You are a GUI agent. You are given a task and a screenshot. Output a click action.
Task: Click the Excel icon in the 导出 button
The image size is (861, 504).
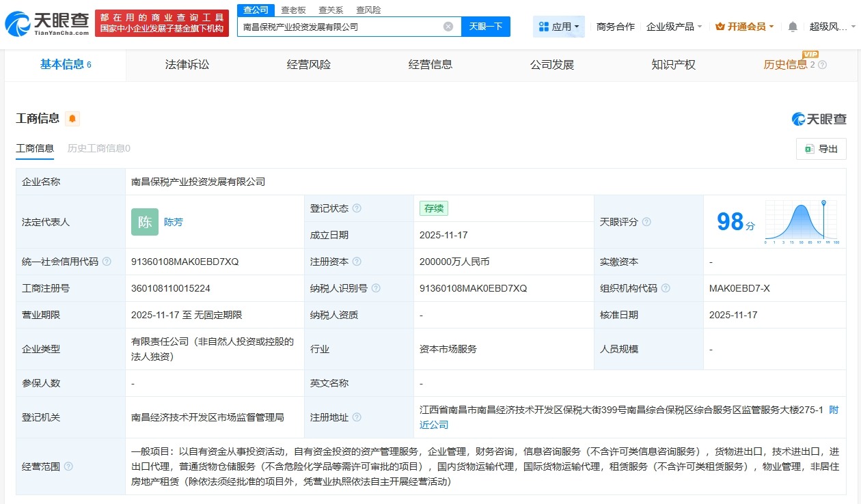click(808, 148)
